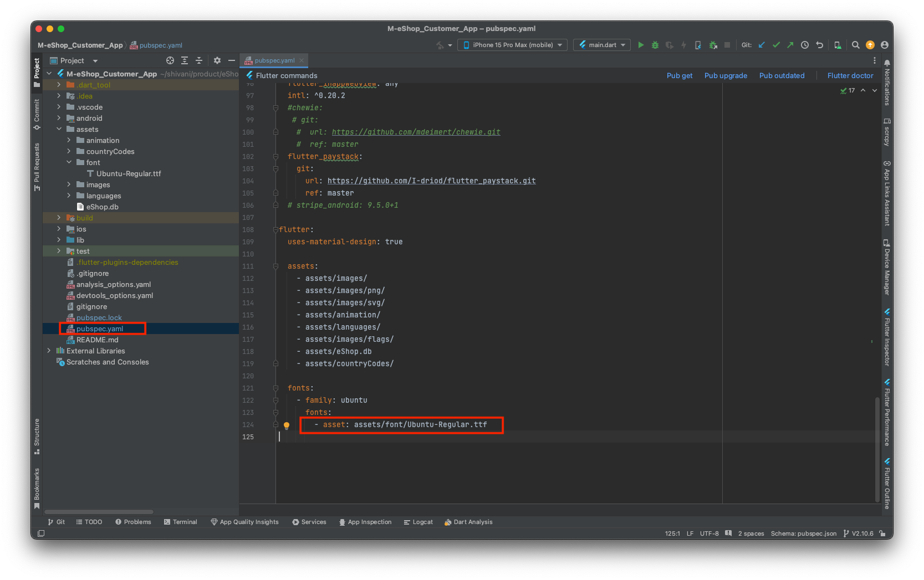Open the Logcat tool window tab
This screenshot has width=924, height=580.
418,522
